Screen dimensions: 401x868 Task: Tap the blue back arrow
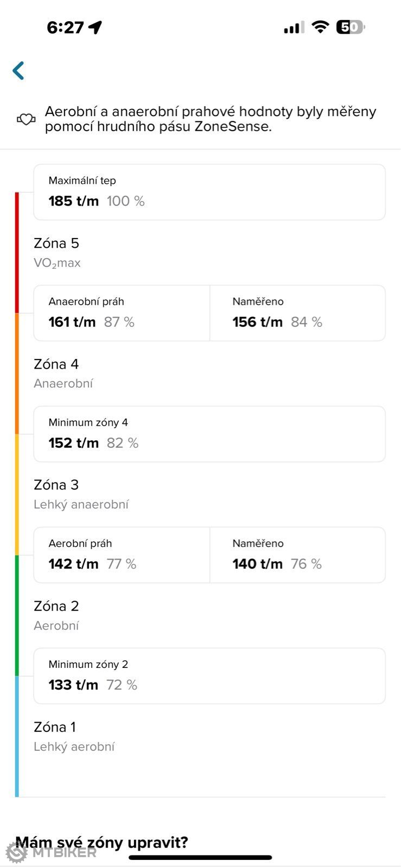[18, 70]
